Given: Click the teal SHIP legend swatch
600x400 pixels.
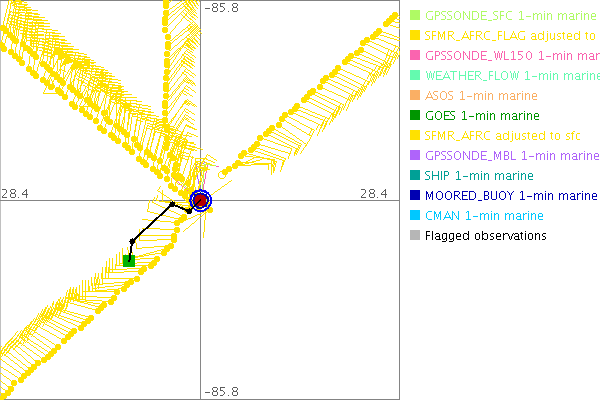Looking at the screenshot, I should (415, 176).
